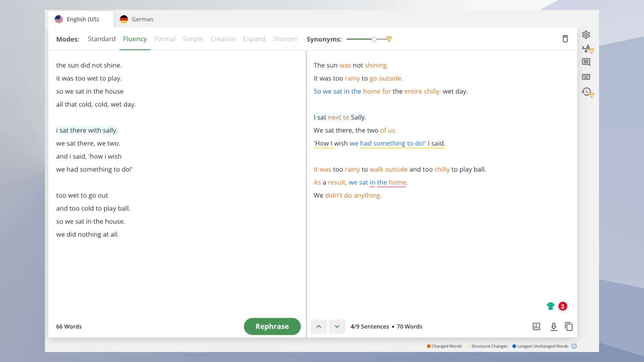Viewport: 644px width, 362px height.
Task: Open the keyboard hotkeys icon
Action: [x=586, y=77]
